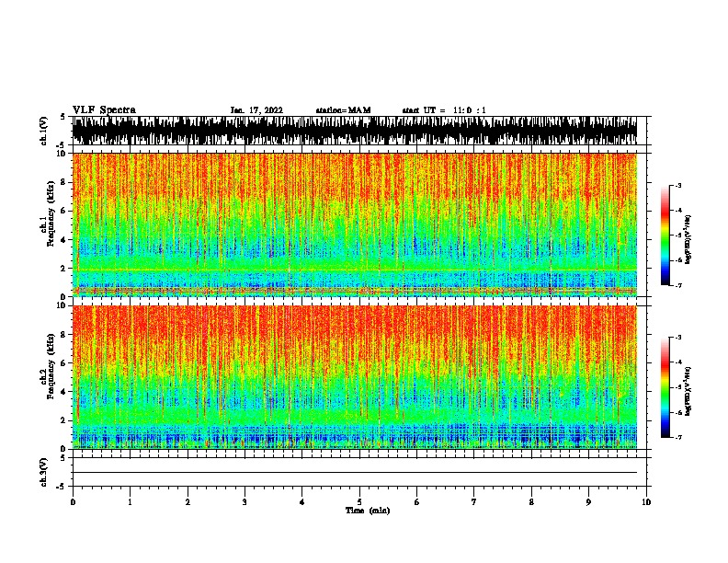The width and height of the screenshot is (728, 563).
Task: Click the flat ch.3 signal line
Action: (355, 473)
